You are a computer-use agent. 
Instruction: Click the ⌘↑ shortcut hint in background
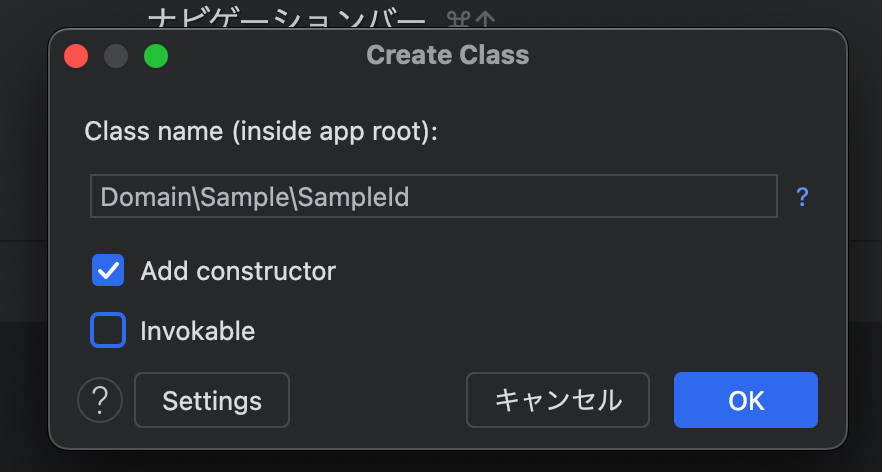tap(471, 19)
